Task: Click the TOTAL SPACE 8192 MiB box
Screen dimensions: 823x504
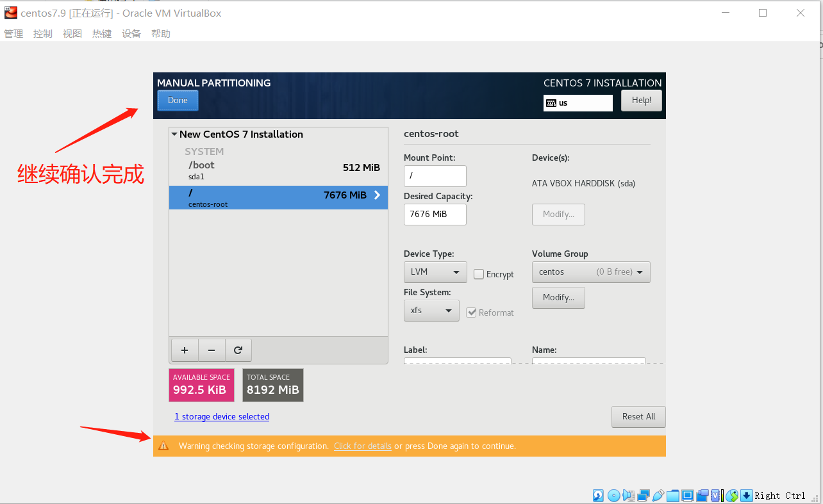Action: [x=273, y=386]
